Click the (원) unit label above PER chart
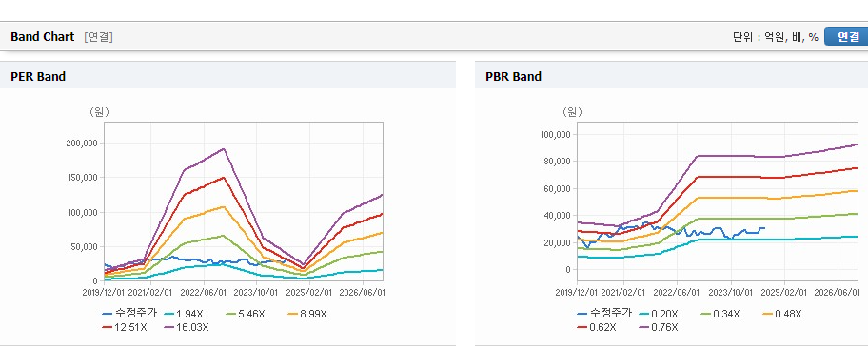Screen dimensions: 868x346 [99, 111]
